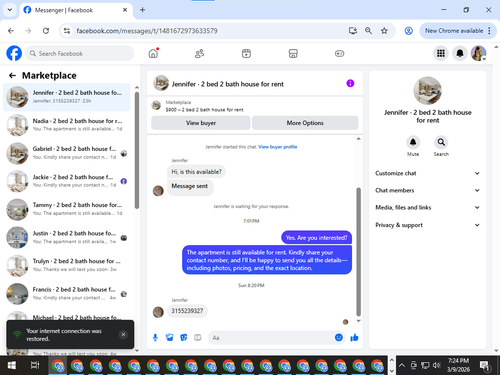Open Chrome zoom magnifier icon in address bar
Image resolution: width=500 pixels, height=375 pixels.
368,31
